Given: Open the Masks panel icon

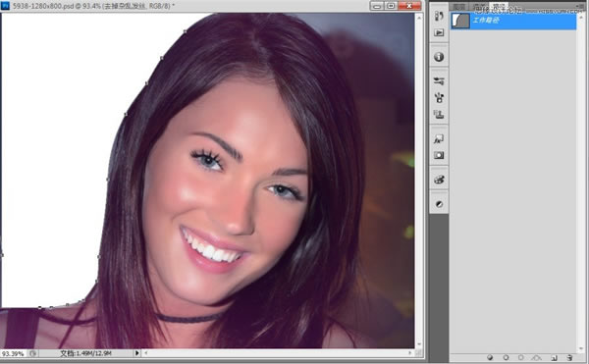Looking at the screenshot, I should coord(439,155).
